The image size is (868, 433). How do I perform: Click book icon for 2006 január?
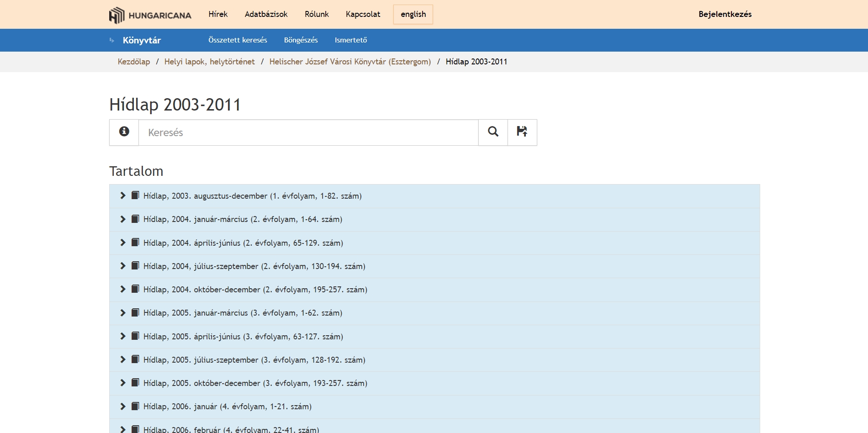tap(135, 406)
